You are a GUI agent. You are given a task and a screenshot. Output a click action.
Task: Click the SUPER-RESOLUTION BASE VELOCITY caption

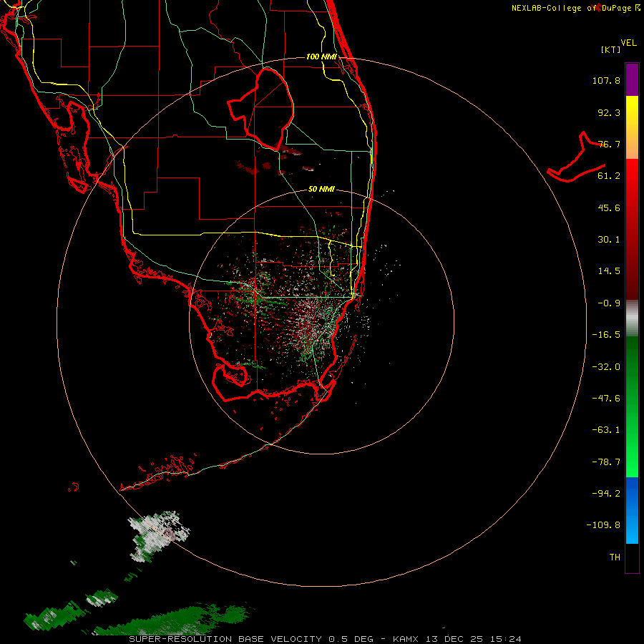coord(227,639)
